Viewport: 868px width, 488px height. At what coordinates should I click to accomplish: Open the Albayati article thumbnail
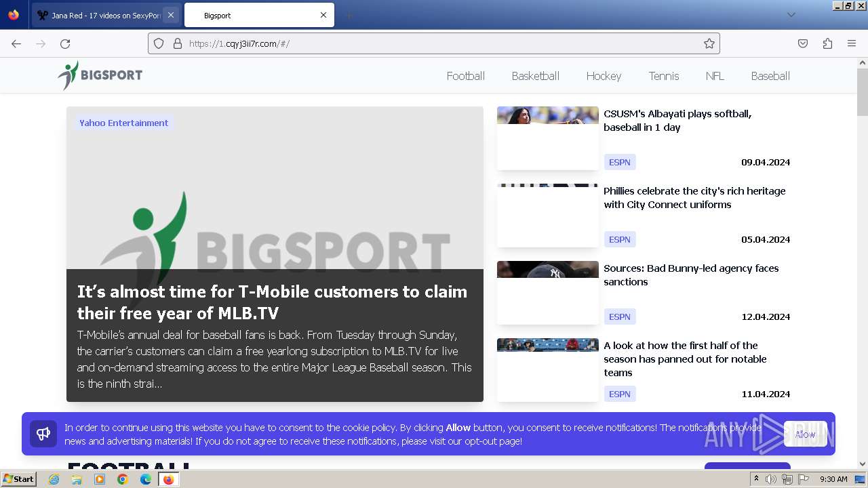pyautogui.click(x=548, y=138)
